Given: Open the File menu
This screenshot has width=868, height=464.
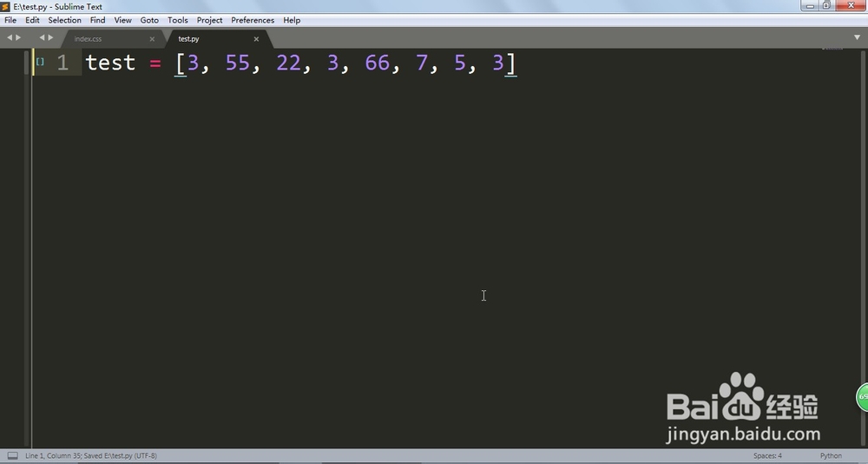Looking at the screenshot, I should pyautogui.click(x=10, y=20).
